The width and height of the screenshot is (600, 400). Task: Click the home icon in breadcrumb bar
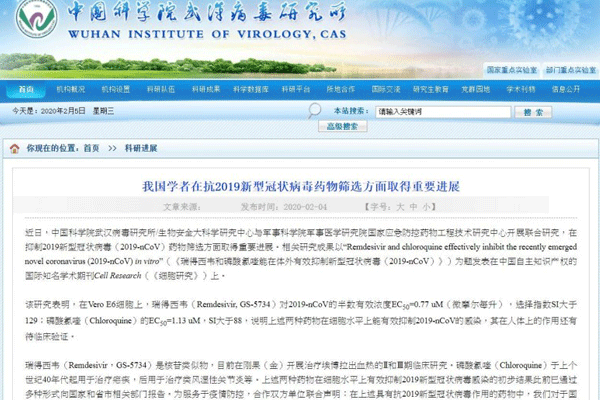tap(14, 149)
